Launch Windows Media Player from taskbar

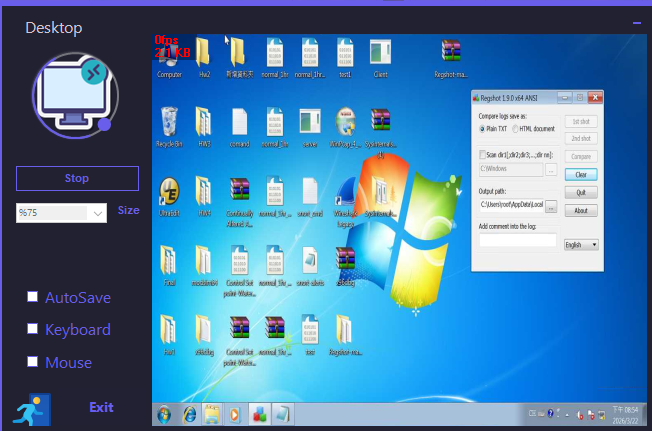point(235,413)
